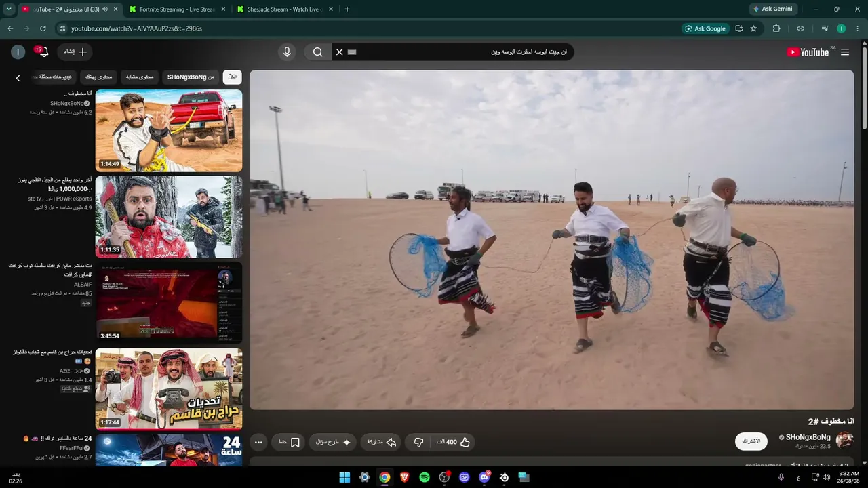Screen dimensions: 868x488
Task: Go back using the browser back arrow
Action: [10, 28]
